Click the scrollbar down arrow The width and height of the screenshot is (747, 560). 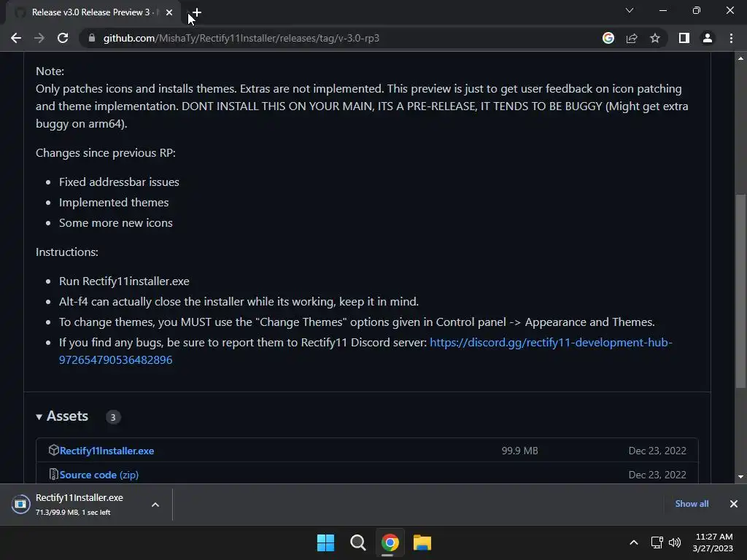pos(740,477)
